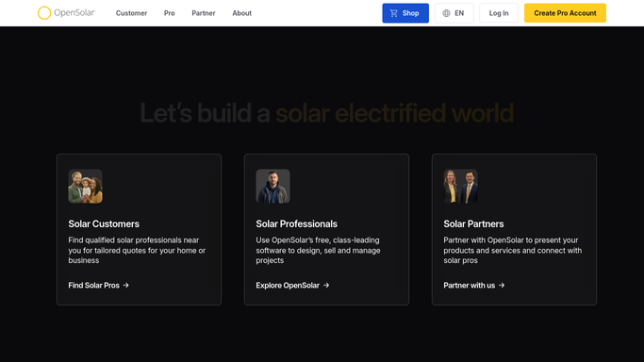Click the Shop button
644x362 pixels.
pos(405,13)
